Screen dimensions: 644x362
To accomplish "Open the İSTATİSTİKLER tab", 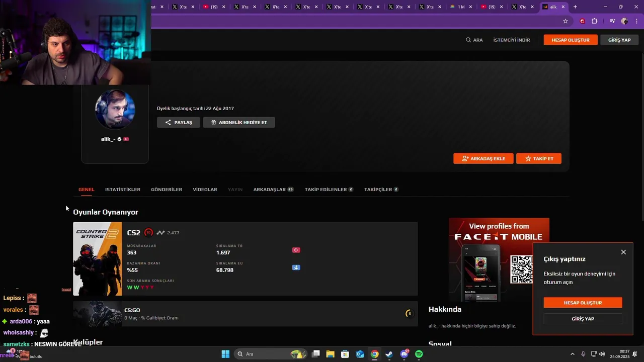I will click(123, 190).
